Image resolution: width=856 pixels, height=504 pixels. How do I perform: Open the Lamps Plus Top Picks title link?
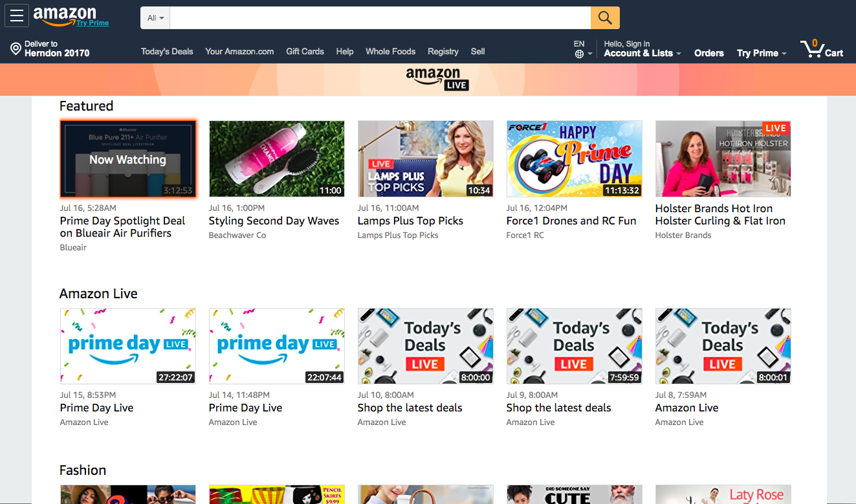(x=410, y=221)
